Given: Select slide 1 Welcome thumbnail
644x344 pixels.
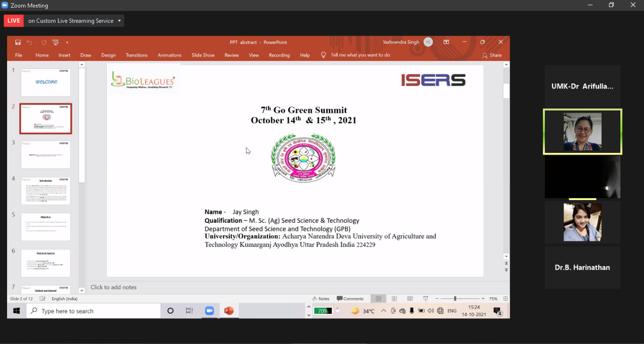Looking at the screenshot, I should pos(46,82).
